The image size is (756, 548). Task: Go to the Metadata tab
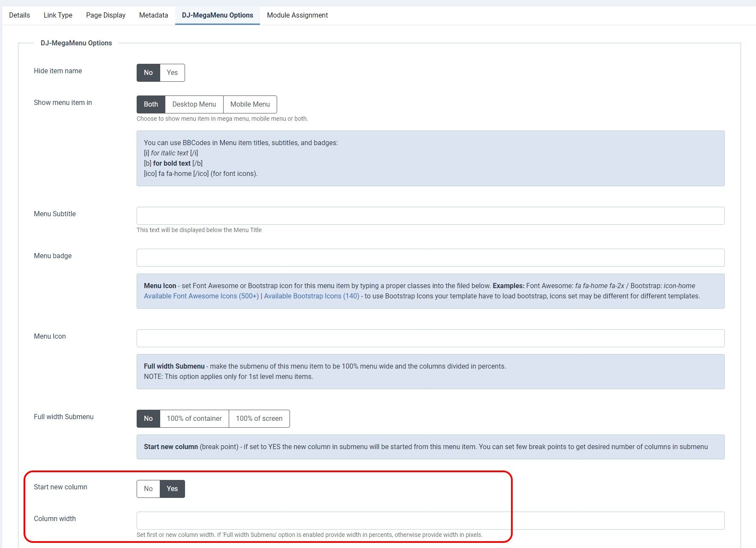point(153,15)
